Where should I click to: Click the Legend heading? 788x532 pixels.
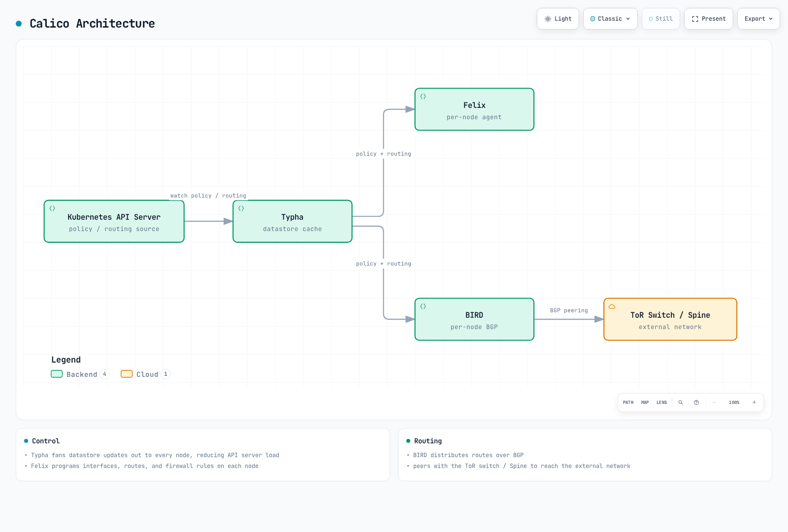(x=66, y=360)
